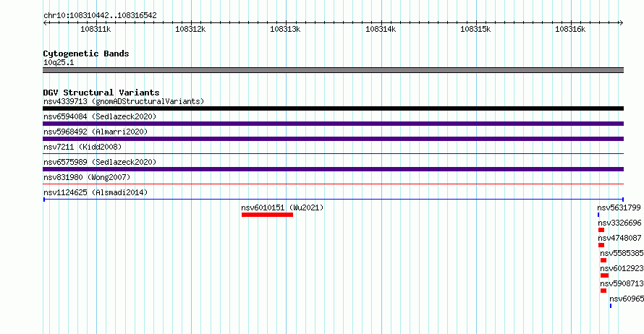Click the black bar of nsv4339713
Viewport: 644px width, 334px height.
pos(333,108)
